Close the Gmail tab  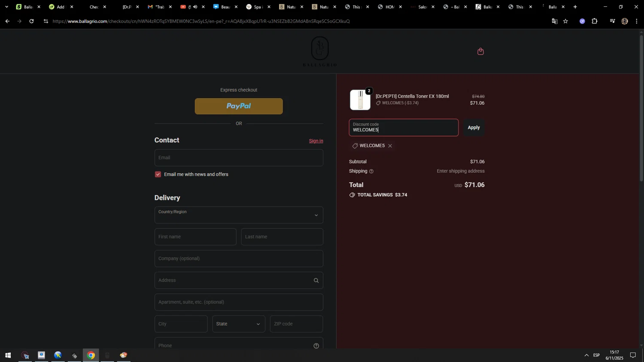point(170,7)
